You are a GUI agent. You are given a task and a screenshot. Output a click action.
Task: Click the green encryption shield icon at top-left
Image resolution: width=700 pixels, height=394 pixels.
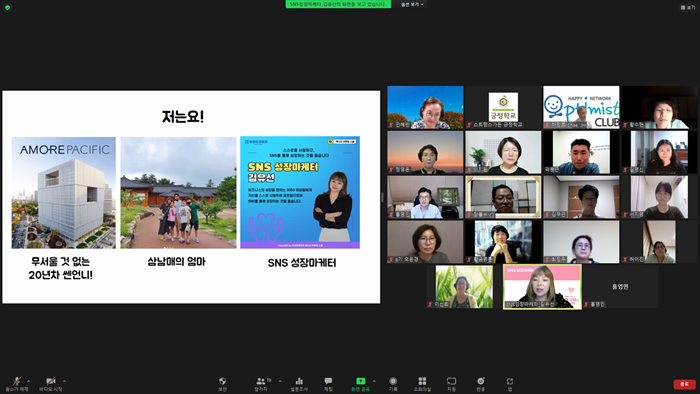(x=7, y=8)
